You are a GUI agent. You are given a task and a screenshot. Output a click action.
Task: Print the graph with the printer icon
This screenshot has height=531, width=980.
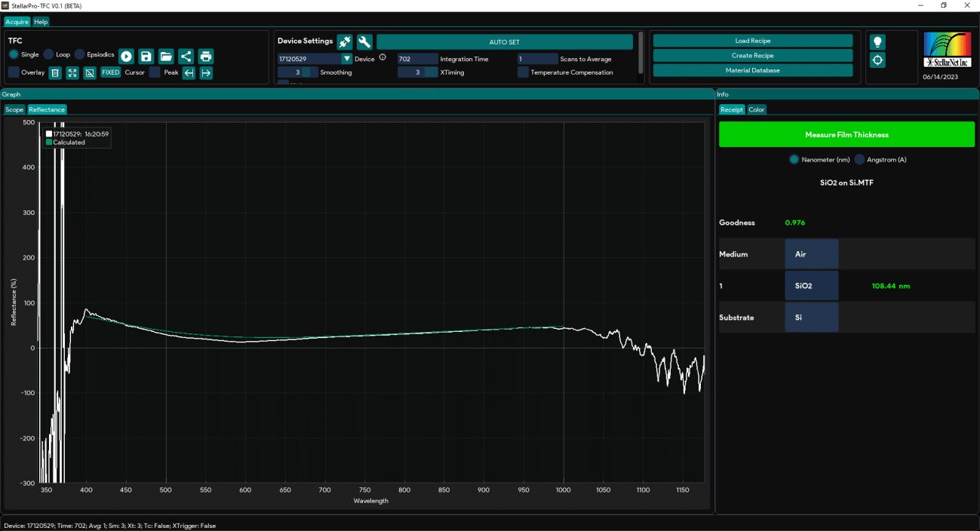[206, 56]
